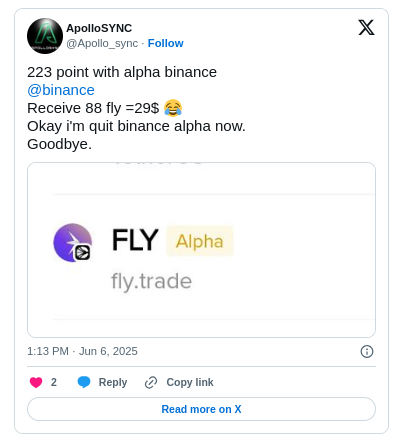Open the tweet info circle icon
Image resolution: width=399 pixels, height=443 pixels.
tap(367, 351)
